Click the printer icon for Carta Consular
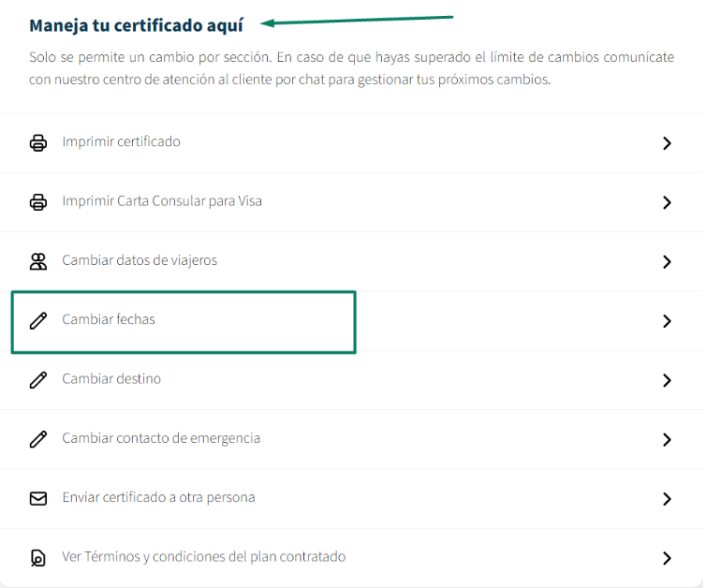The image size is (706, 588). point(38,202)
